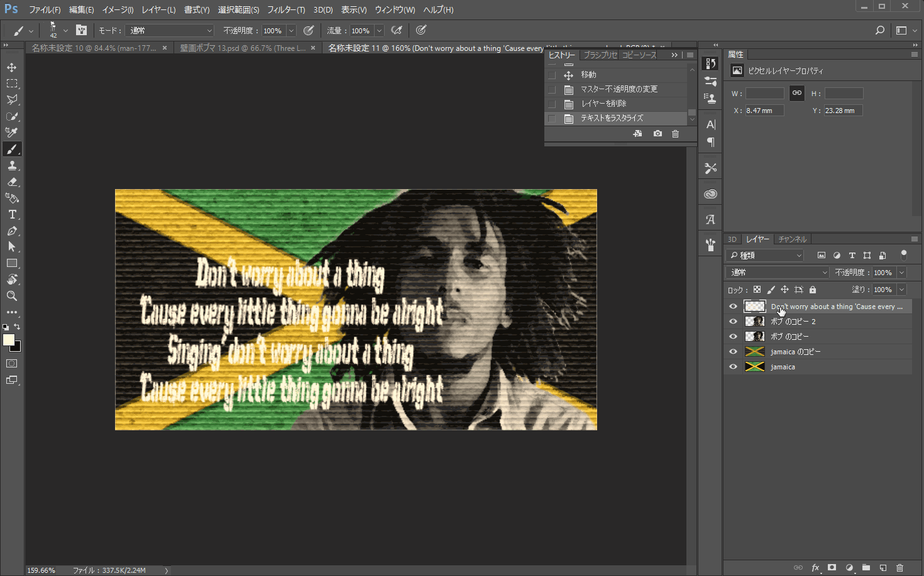The image size is (924, 576).
Task: Click the jamaica のコピー layer thumbnail
Action: pyautogui.click(x=754, y=352)
